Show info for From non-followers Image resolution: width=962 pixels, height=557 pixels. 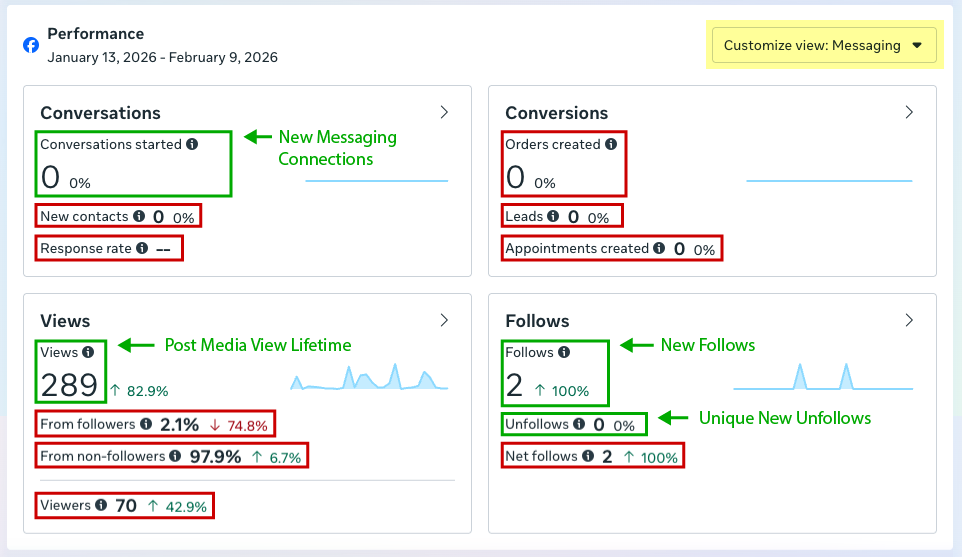pos(175,456)
